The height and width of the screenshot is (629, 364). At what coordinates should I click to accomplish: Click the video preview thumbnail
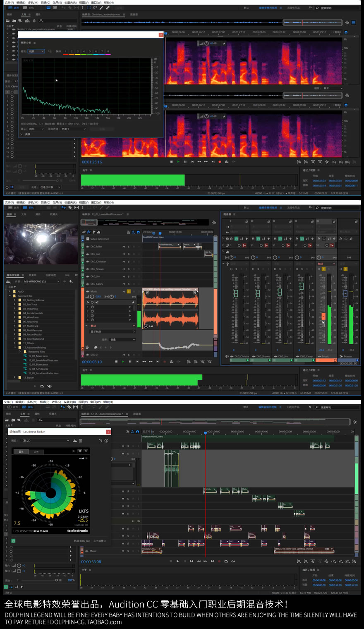coord(41,244)
